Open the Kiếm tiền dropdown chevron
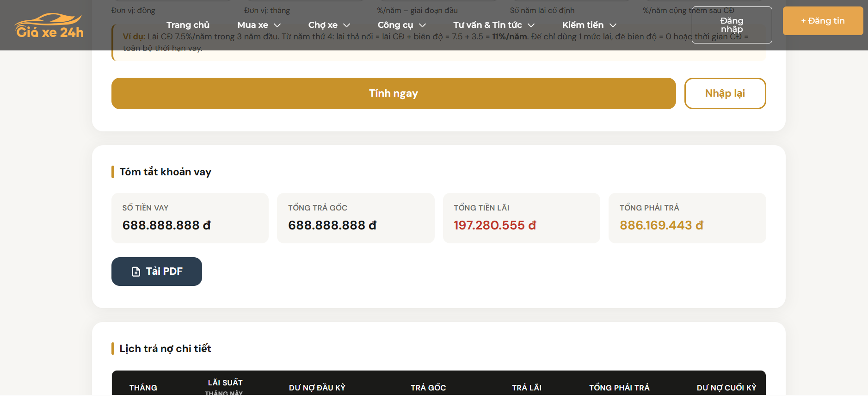 tap(613, 25)
